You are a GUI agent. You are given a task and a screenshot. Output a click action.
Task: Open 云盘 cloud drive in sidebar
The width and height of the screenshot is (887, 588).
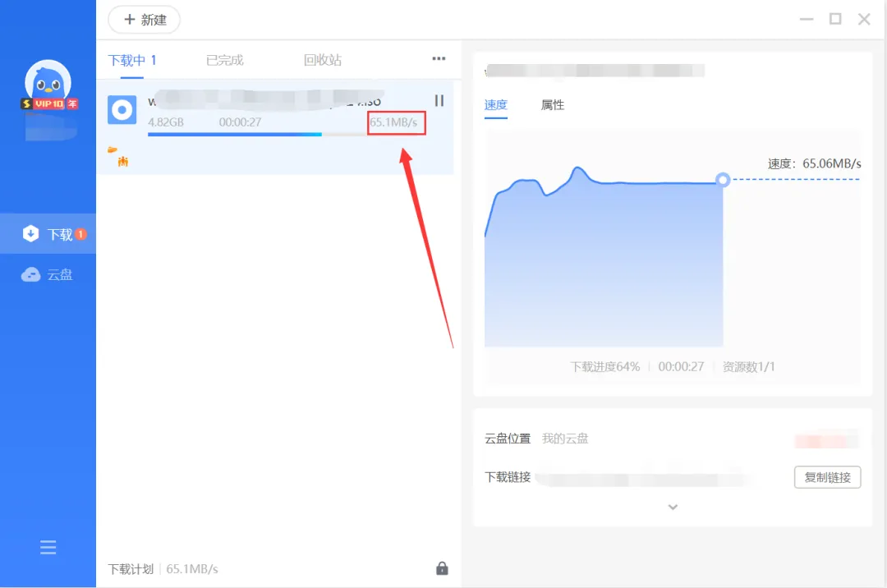(x=48, y=275)
